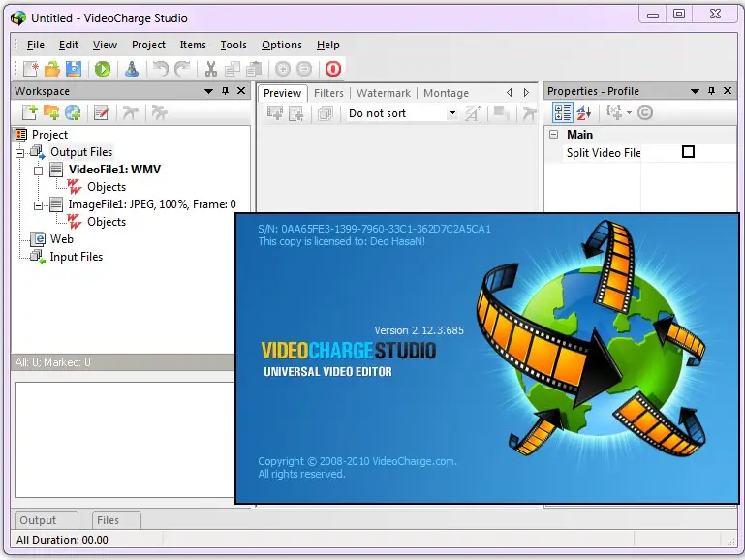The width and height of the screenshot is (745, 560).
Task: Open the add variable dropdown arrow in Properties
Action: click(629, 112)
